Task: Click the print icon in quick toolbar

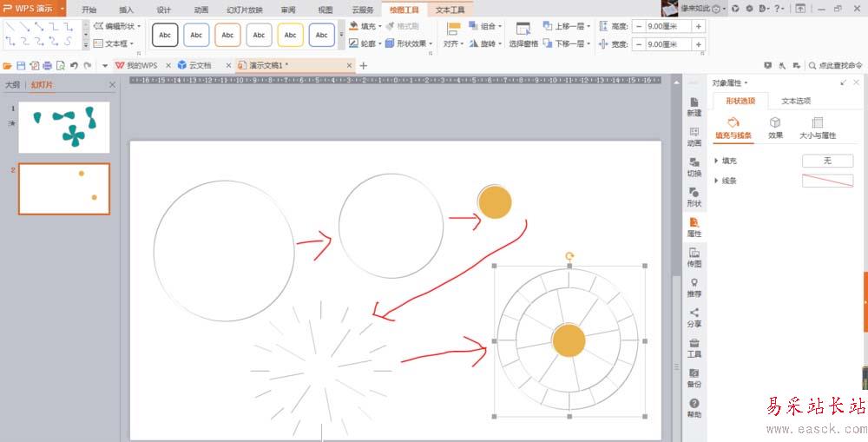Action: click(x=48, y=65)
